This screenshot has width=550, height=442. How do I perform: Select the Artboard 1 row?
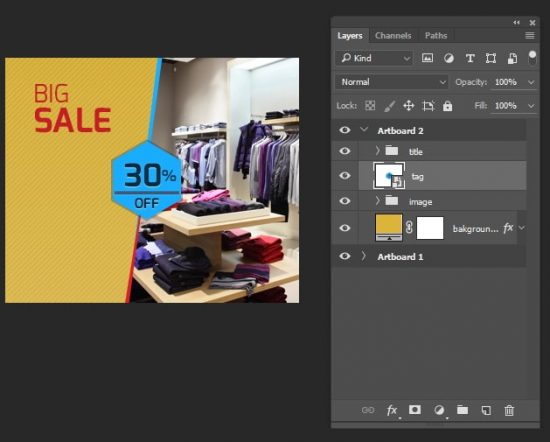pos(429,256)
